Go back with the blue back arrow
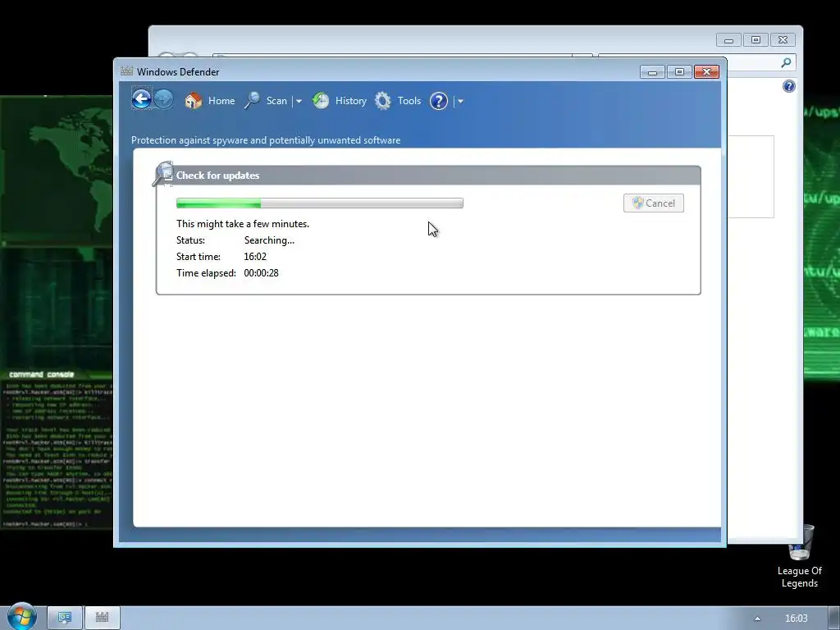 point(141,99)
